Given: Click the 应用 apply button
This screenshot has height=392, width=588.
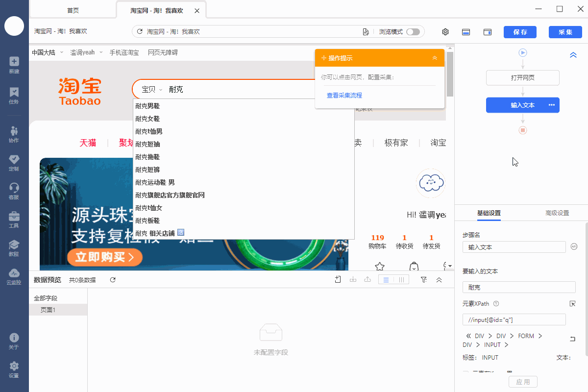Looking at the screenshot, I should point(523,382).
